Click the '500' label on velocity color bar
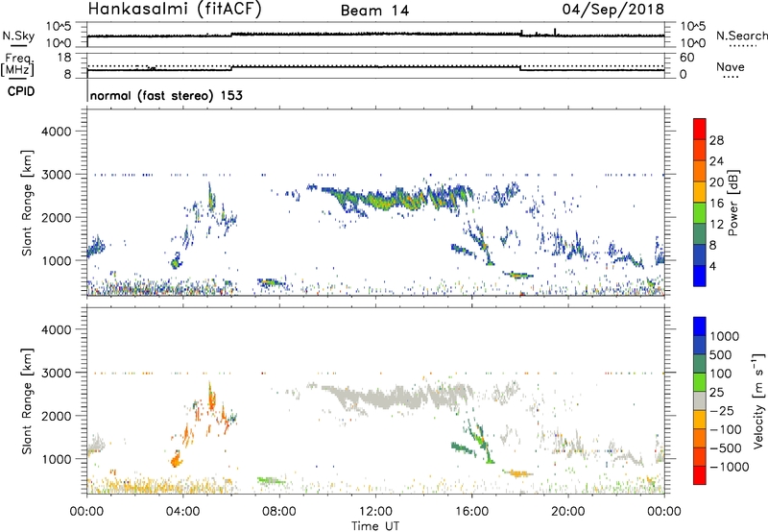Screen dimensions: 768x532 [721, 354]
